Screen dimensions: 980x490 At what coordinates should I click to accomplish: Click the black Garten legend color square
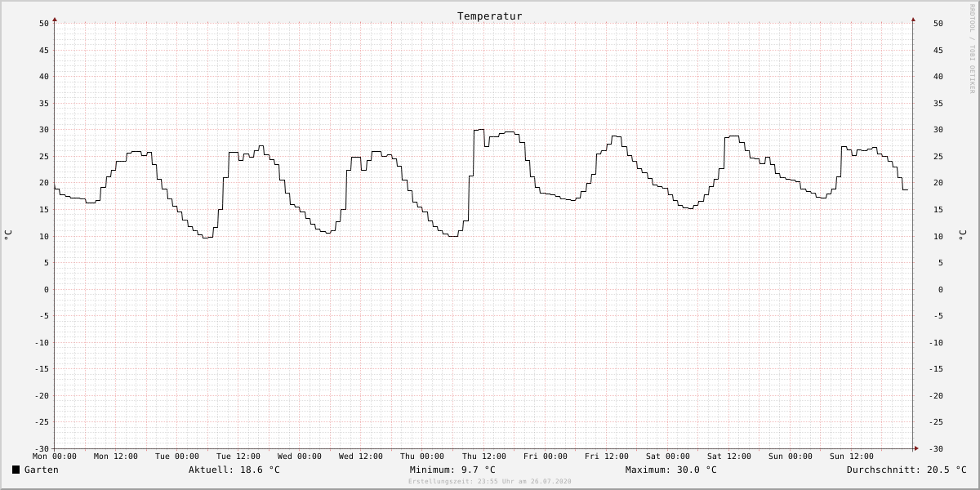(16, 470)
